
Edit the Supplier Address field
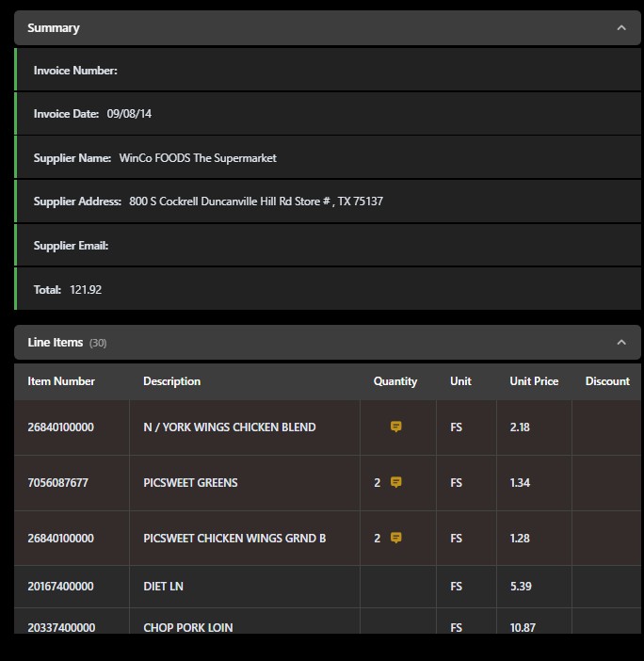329,202
